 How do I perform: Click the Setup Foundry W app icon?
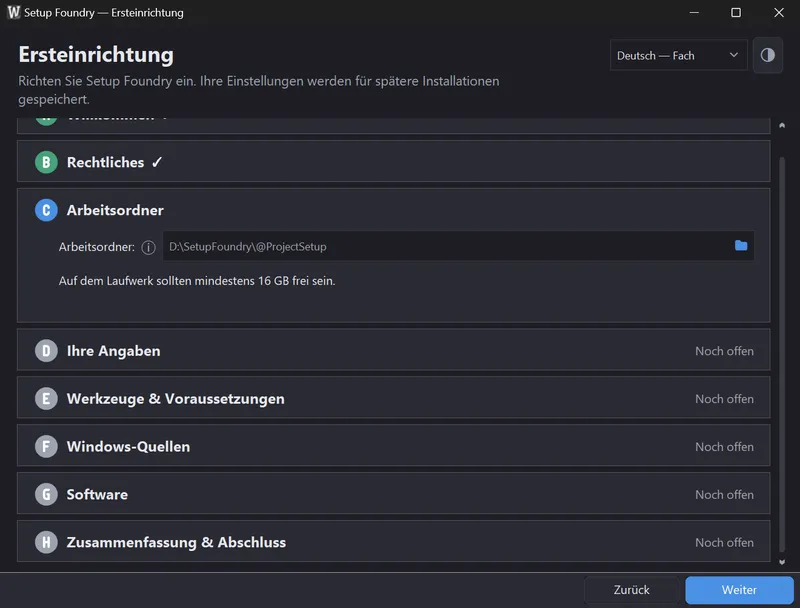(x=14, y=12)
